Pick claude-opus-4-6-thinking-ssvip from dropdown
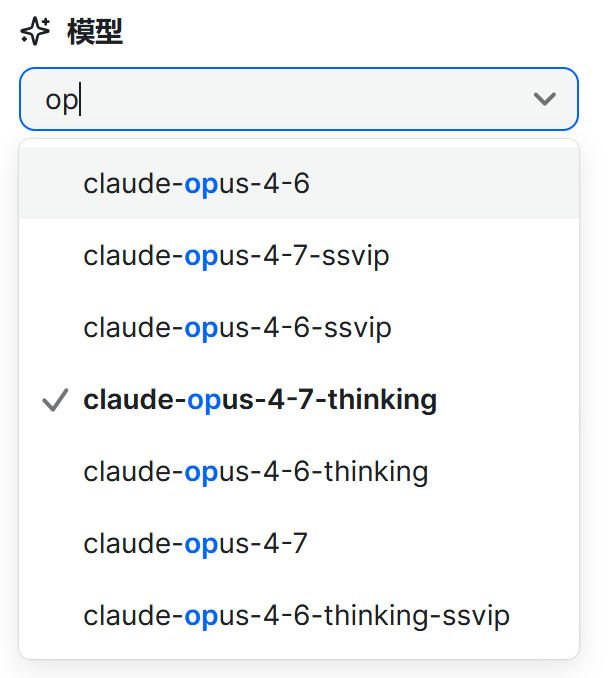 coord(299,615)
